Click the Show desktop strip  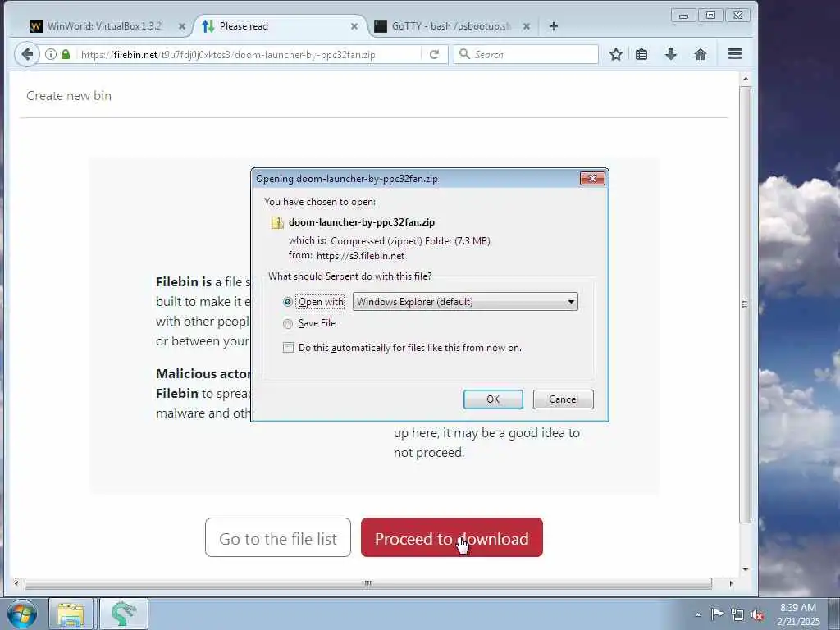(x=834, y=614)
